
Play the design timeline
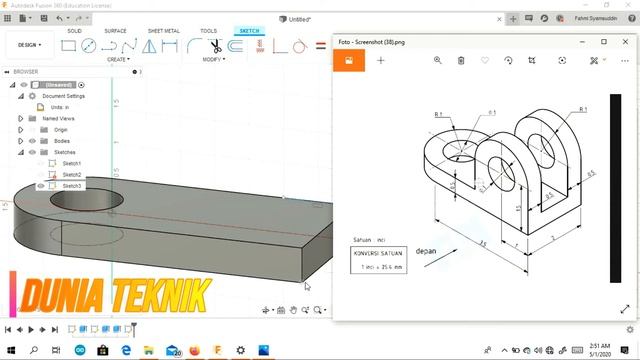point(31,329)
